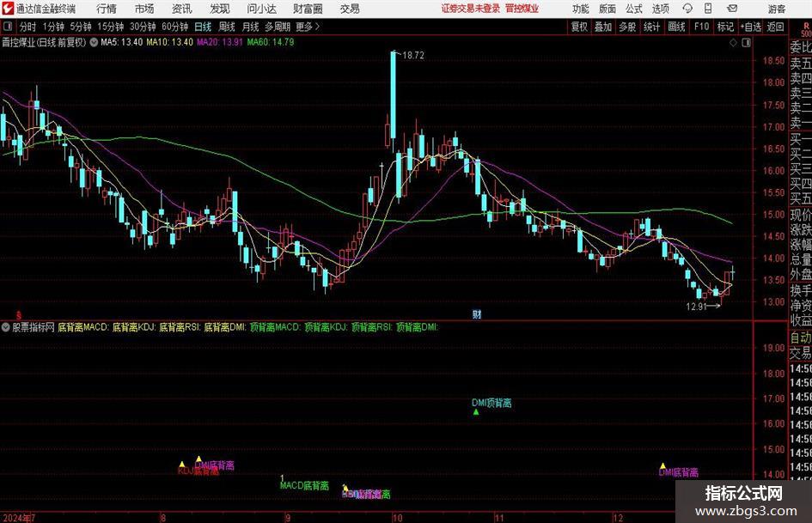Screen dimensions: 812x523
Task: Click the 多股 multi-stock button
Action: (627, 27)
